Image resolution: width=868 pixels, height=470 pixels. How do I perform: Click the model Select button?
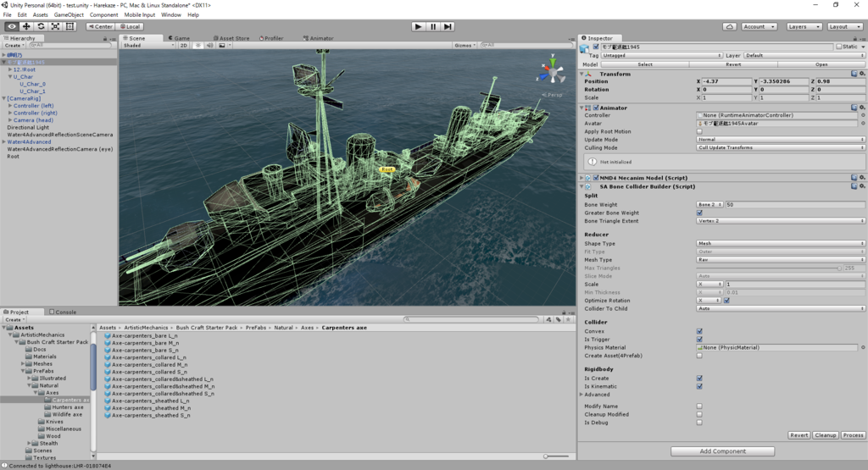coord(645,64)
